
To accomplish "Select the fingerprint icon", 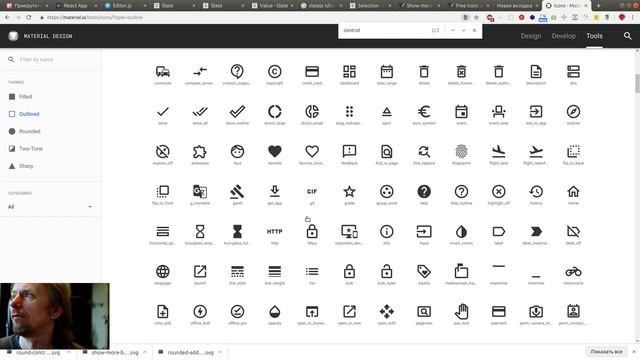I will [x=461, y=151].
